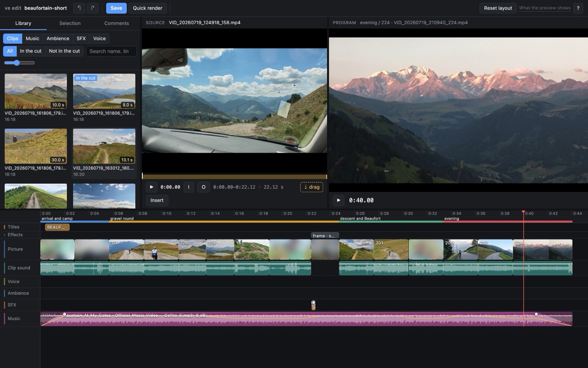588x368 pixels.
Task: Open help with the question mark button
Action: point(578,8)
